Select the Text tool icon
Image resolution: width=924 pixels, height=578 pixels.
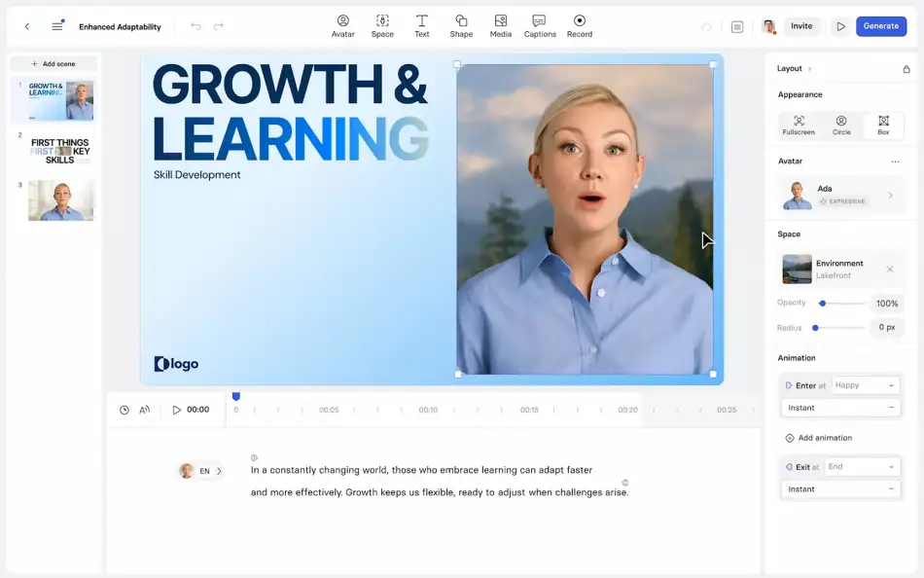(421, 25)
